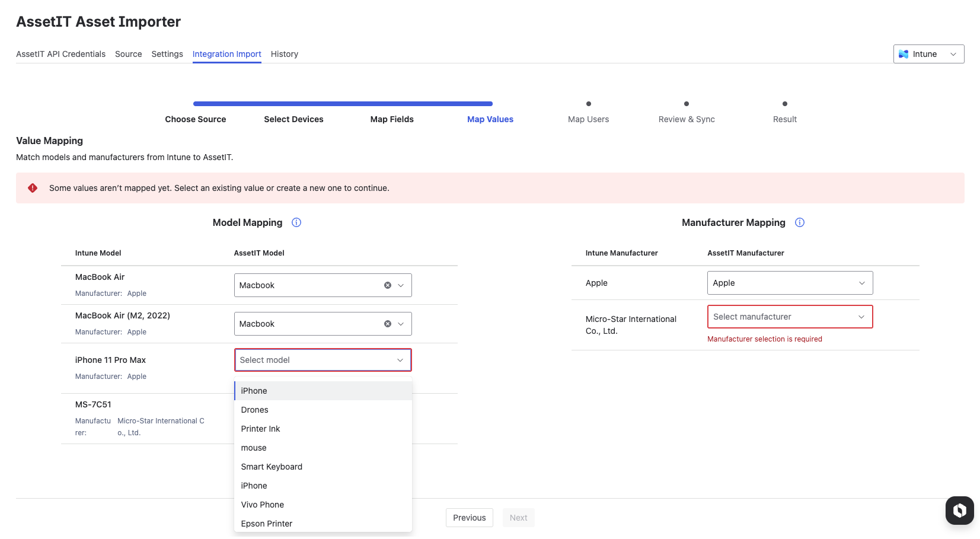Viewport: 980px width, 539px height.
Task: Clear the MacBook Air (M2, 2022) model selection
Action: (x=388, y=324)
